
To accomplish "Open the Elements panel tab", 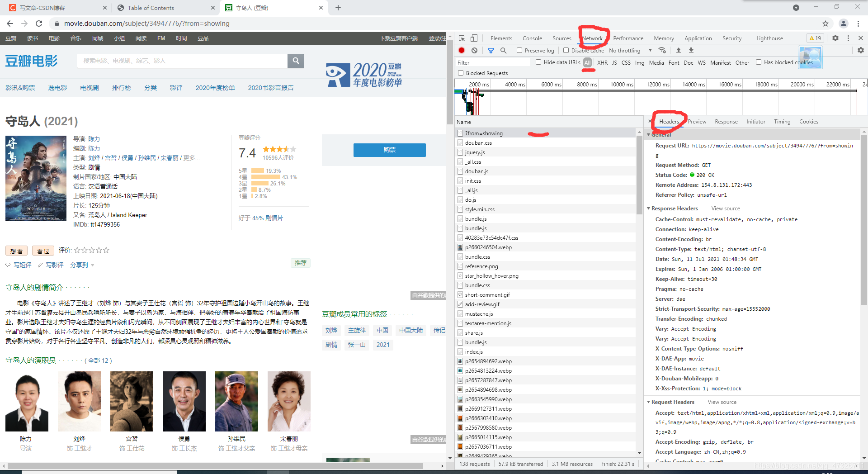I will [501, 38].
